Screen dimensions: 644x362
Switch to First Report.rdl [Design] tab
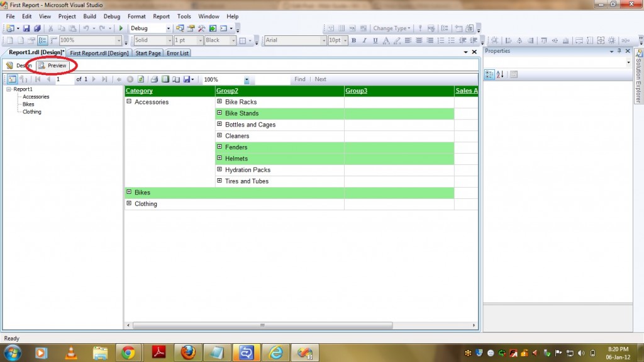click(x=99, y=53)
